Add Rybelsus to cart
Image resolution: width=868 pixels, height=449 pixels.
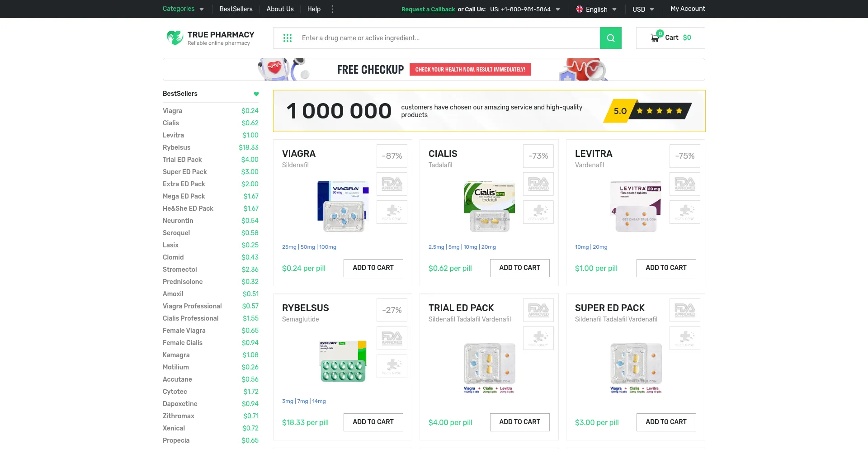point(373,422)
